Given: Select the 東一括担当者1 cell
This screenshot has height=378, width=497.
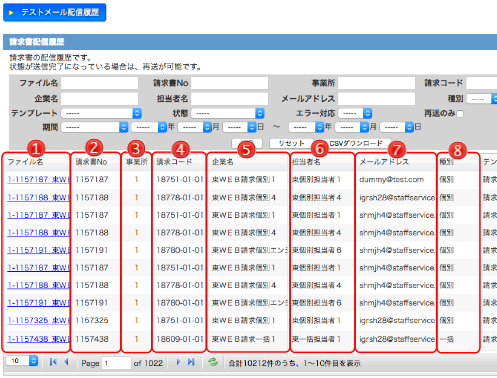Looking at the screenshot, I should coord(316,339).
